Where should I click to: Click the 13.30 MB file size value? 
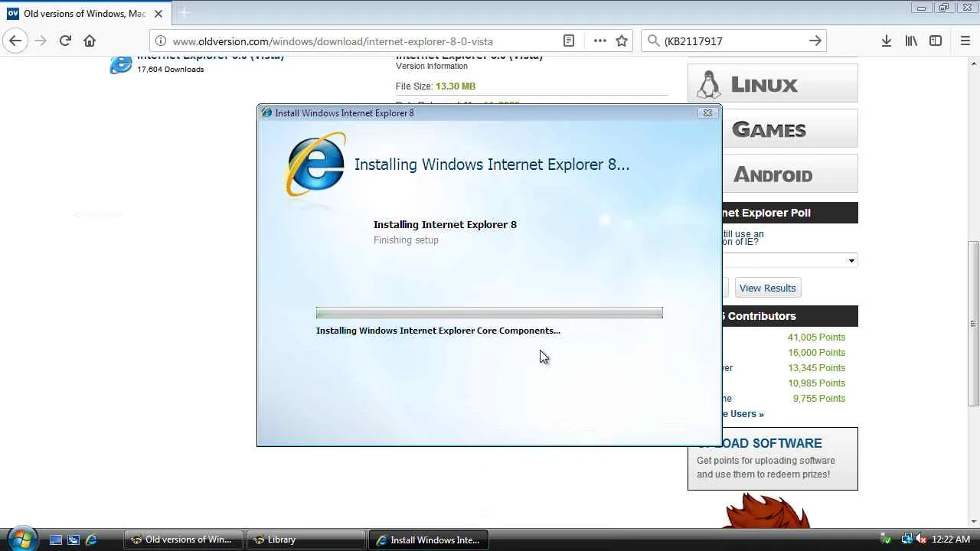click(x=456, y=86)
